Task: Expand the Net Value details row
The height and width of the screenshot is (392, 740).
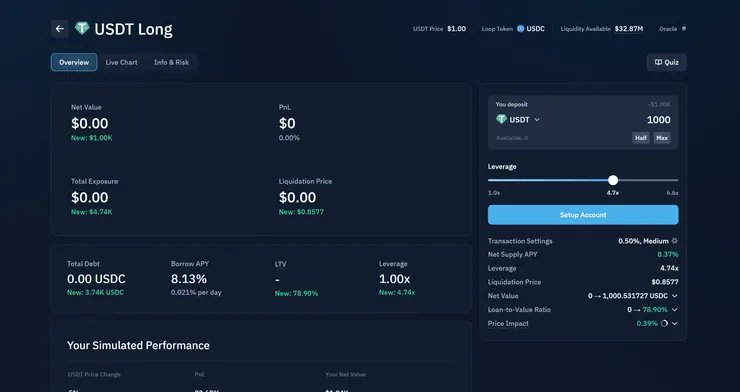Action: [674, 296]
